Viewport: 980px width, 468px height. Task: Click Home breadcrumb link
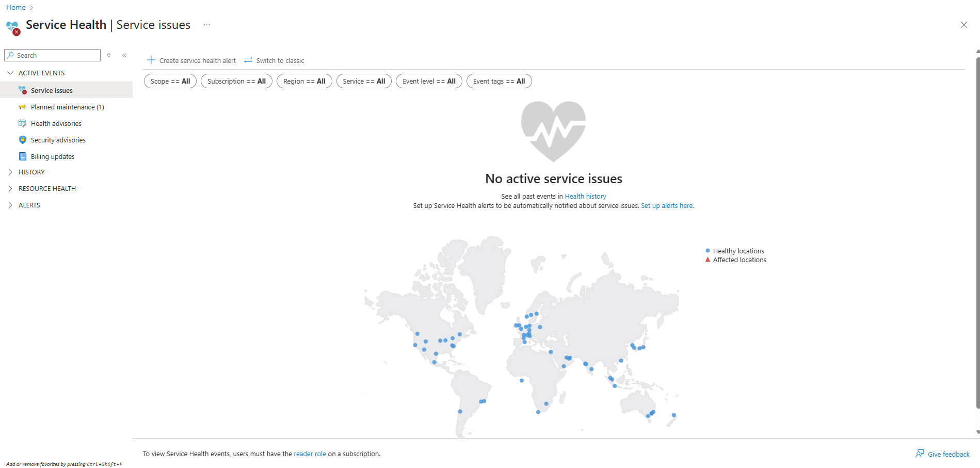tap(15, 7)
